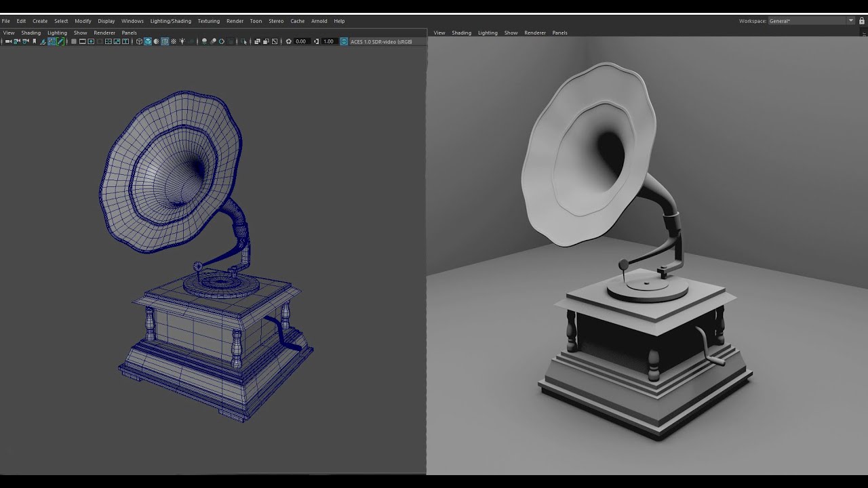Open the Cache menu
The image size is (868, 488).
point(298,21)
